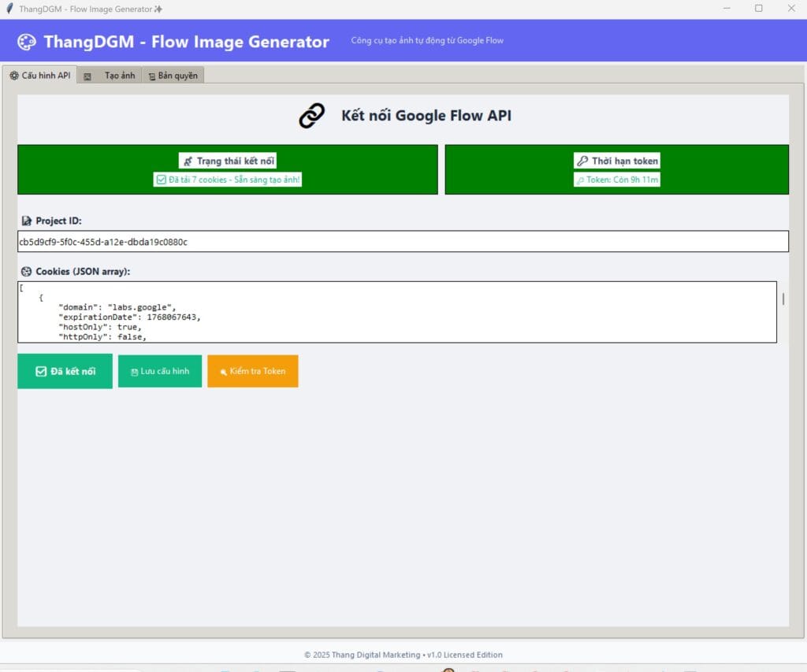807x672 pixels.
Task: Minimize the ThangDGM window
Action: pos(727,8)
